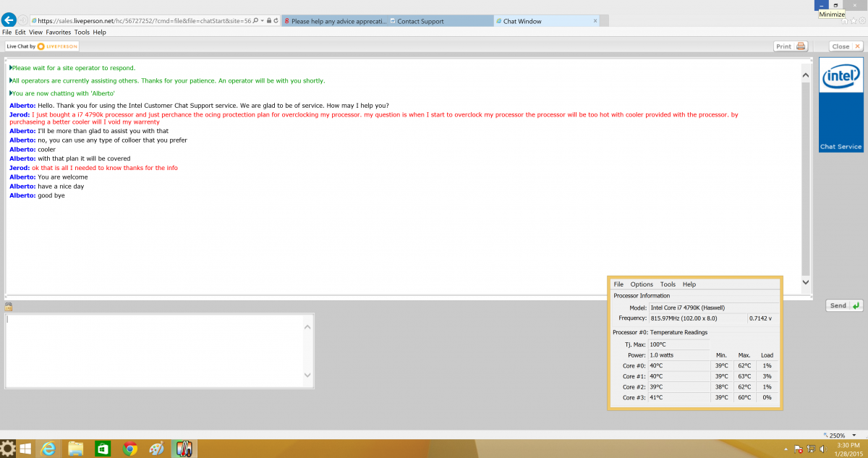Open Windows Store from taskbar
The width and height of the screenshot is (868, 458).
[x=103, y=449]
